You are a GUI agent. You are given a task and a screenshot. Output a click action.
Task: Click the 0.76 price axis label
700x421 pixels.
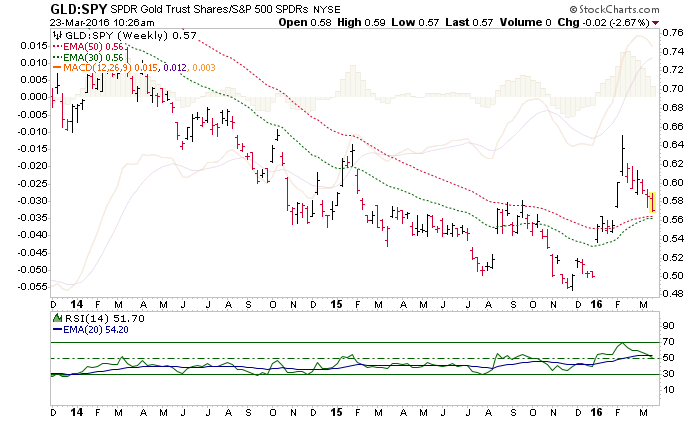[673, 33]
